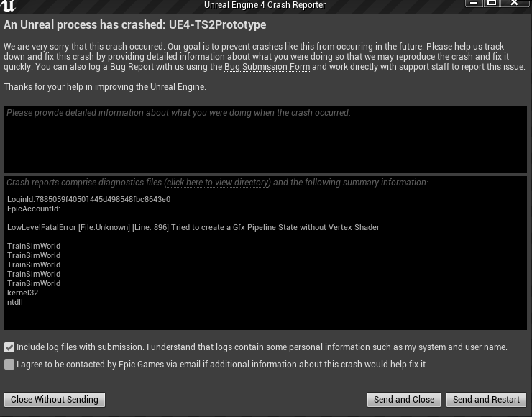The width and height of the screenshot is (532, 417).
Task: Click the Unreal Engine 4 Crash Reporter title
Action: pyautogui.click(x=265, y=5)
